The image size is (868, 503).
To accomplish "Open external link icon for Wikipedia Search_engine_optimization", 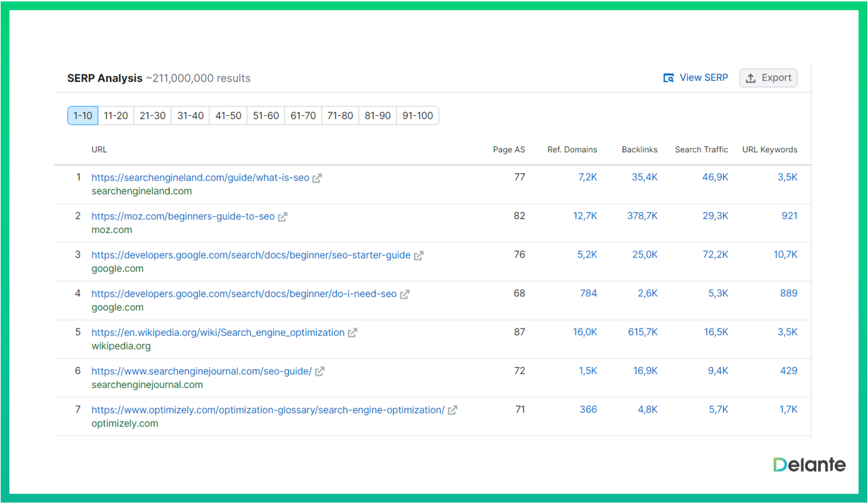I will click(352, 333).
